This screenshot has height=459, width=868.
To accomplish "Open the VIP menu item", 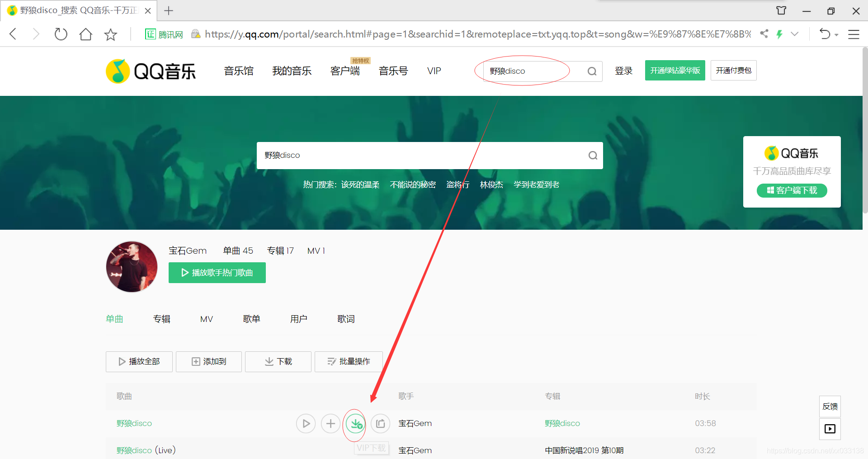I will tap(434, 71).
